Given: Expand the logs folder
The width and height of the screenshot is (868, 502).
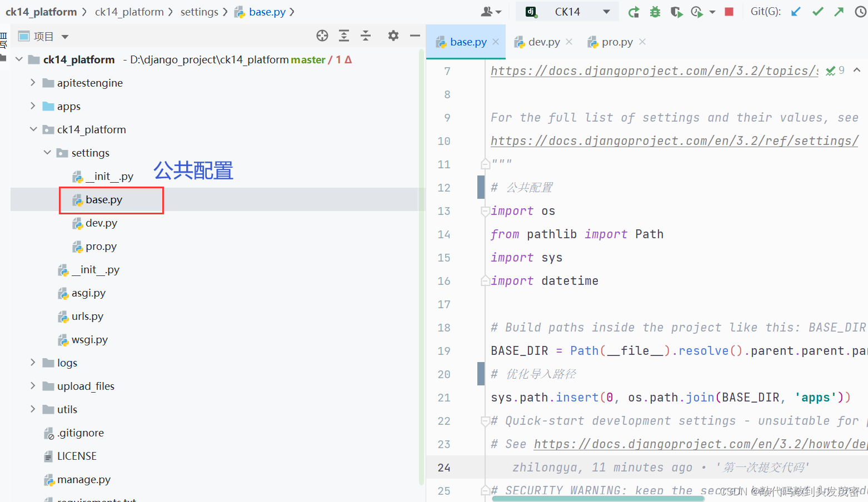Looking at the screenshot, I should [33, 363].
